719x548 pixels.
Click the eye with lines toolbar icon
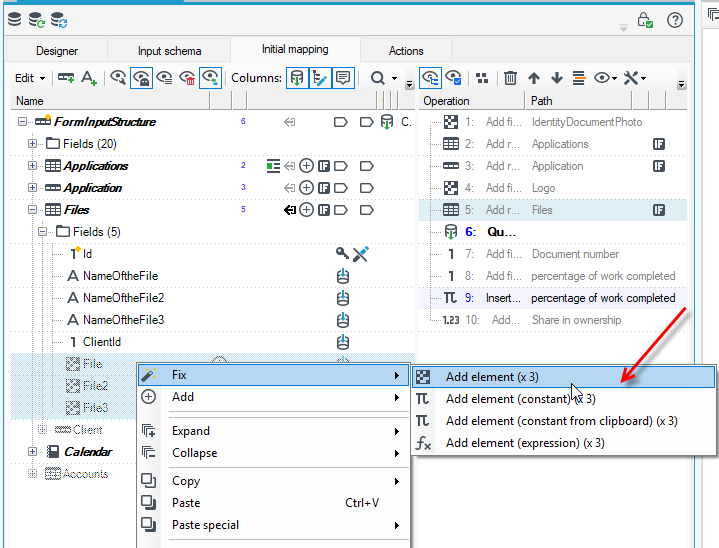tap(164, 78)
